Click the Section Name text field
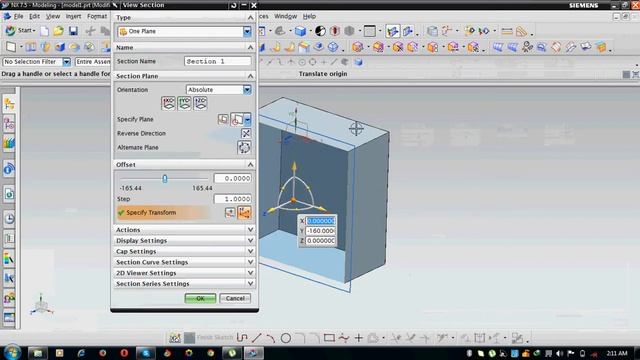The width and height of the screenshot is (640, 360). pos(218,61)
